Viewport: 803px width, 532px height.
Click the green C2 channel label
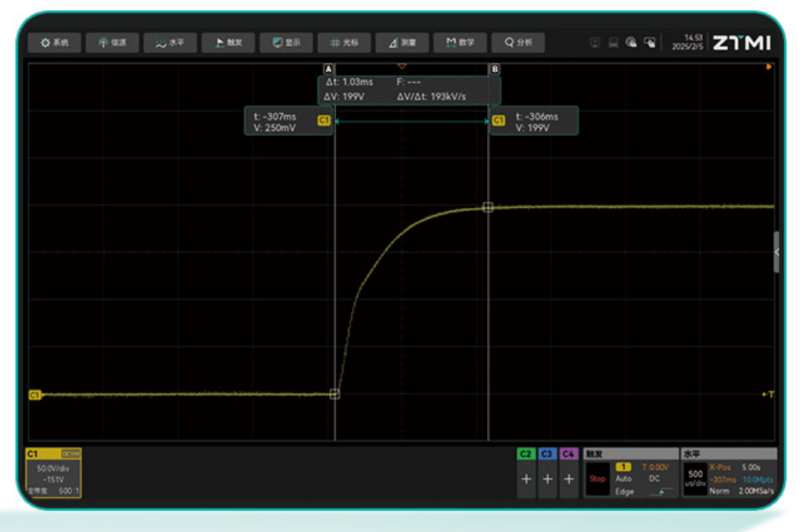click(x=526, y=454)
